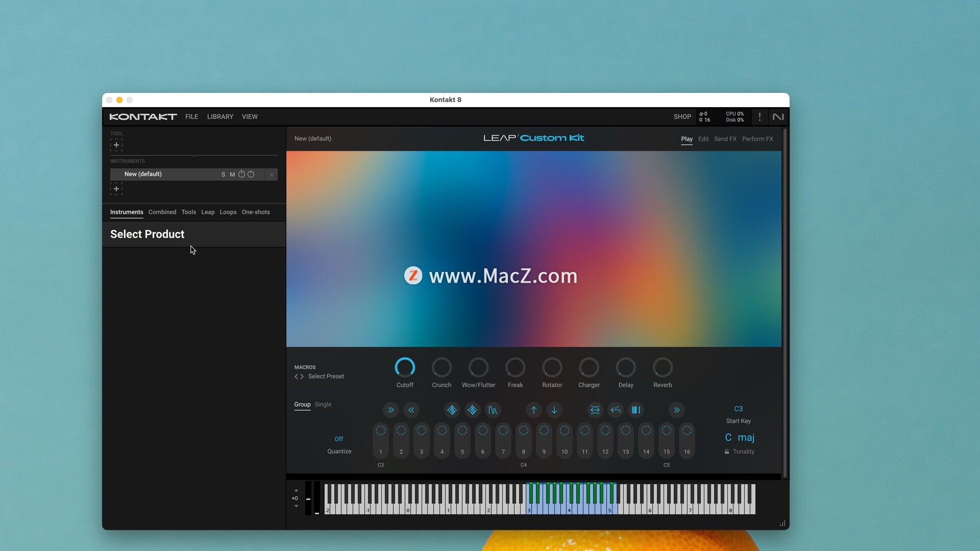This screenshot has width=980, height=551.
Task: Add a new instrument slot below New (default)
Action: [116, 189]
